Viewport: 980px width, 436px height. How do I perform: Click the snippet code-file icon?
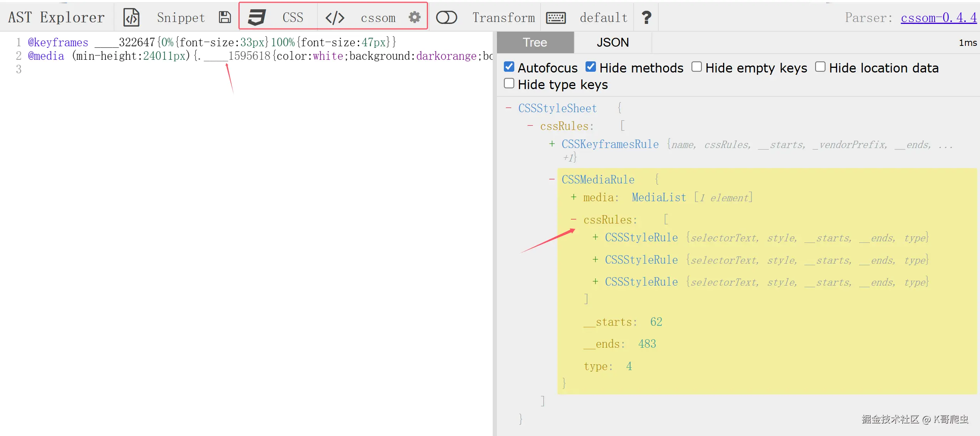pos(131,17)
